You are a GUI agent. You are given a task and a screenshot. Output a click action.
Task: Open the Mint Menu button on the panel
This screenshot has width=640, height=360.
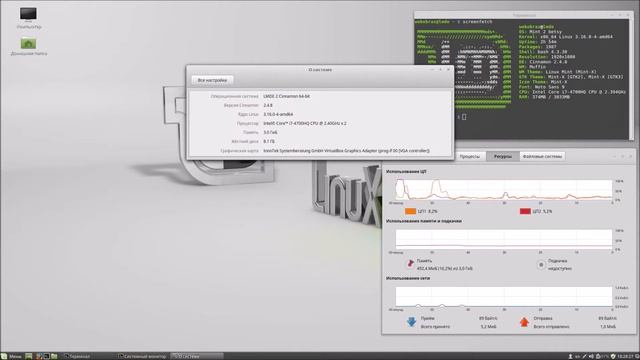[11, 356]
